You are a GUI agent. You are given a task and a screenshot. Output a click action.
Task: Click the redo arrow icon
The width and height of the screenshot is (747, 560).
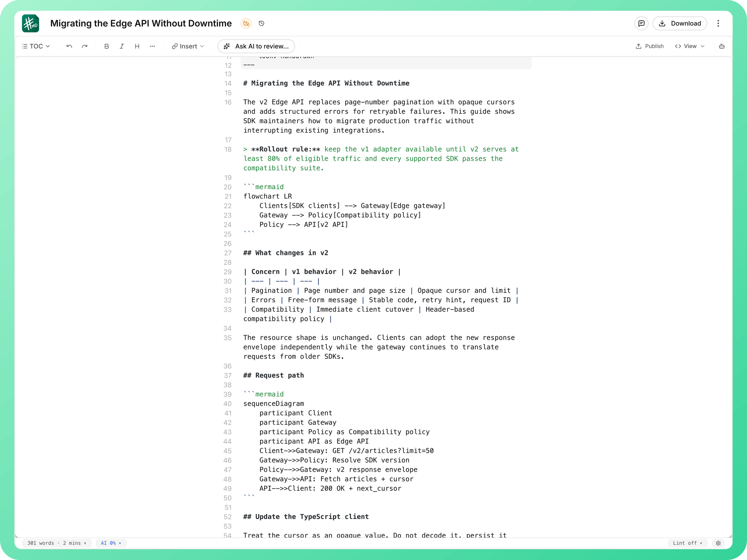tap(84, 46)
